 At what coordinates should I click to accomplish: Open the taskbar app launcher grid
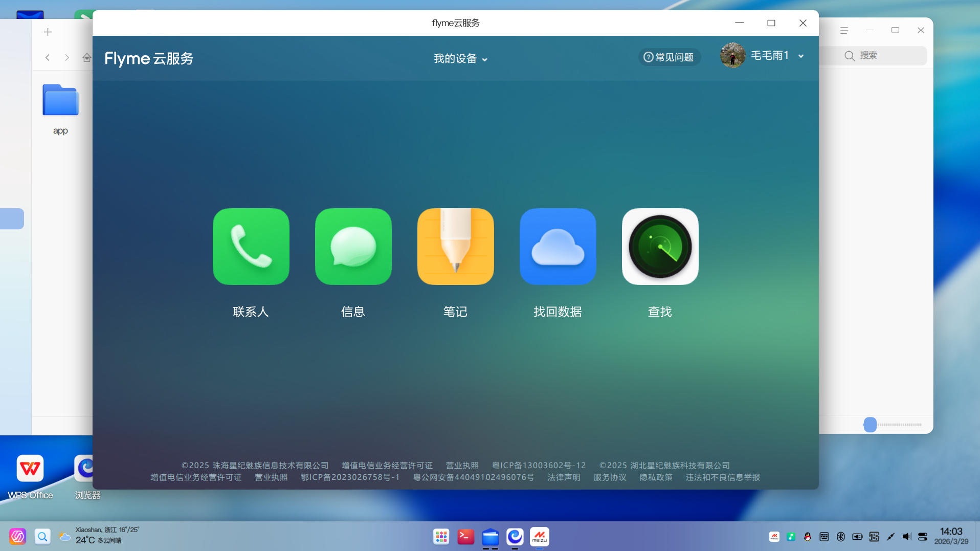click(441, 537)
